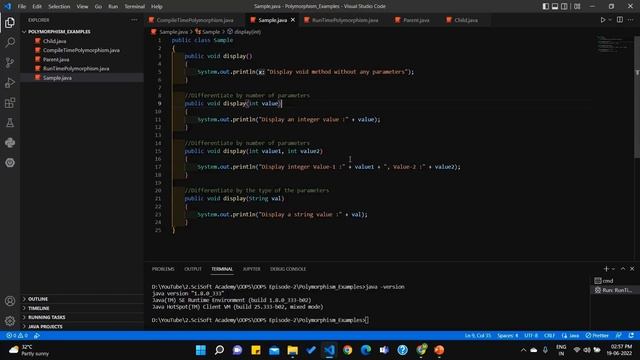Select the Run: RunTi... terminal entry
This screenshot has height=360, width=640.
[x=613, y=290]
